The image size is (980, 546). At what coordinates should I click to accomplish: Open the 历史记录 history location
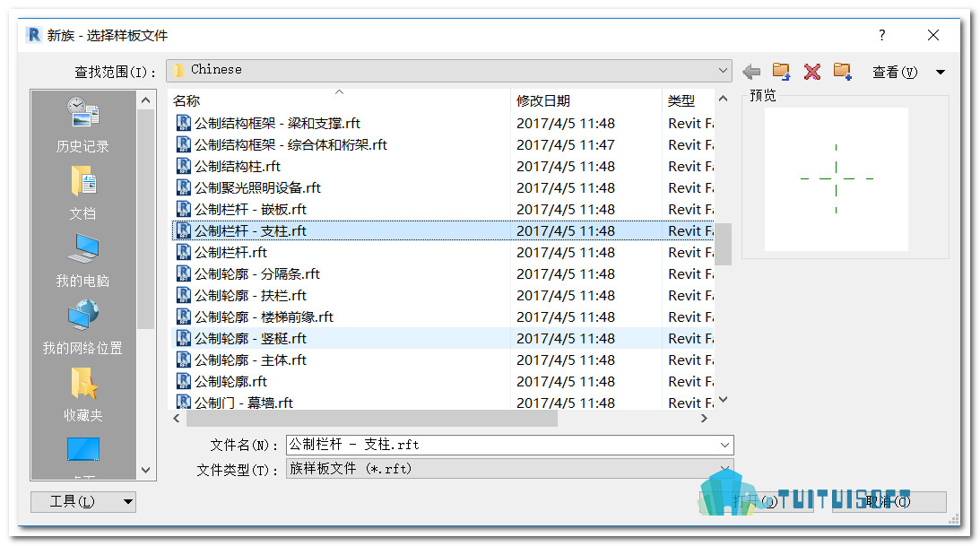click(82, 125)
